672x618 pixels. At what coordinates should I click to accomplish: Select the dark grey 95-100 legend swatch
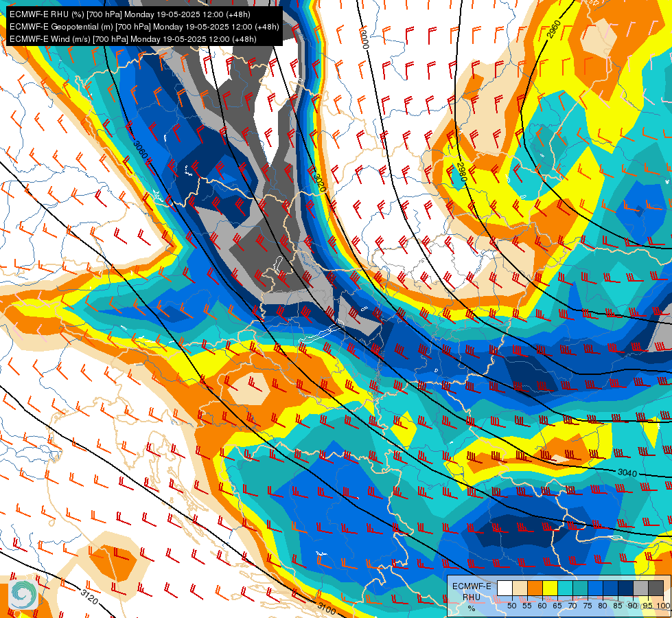[656, 588]
